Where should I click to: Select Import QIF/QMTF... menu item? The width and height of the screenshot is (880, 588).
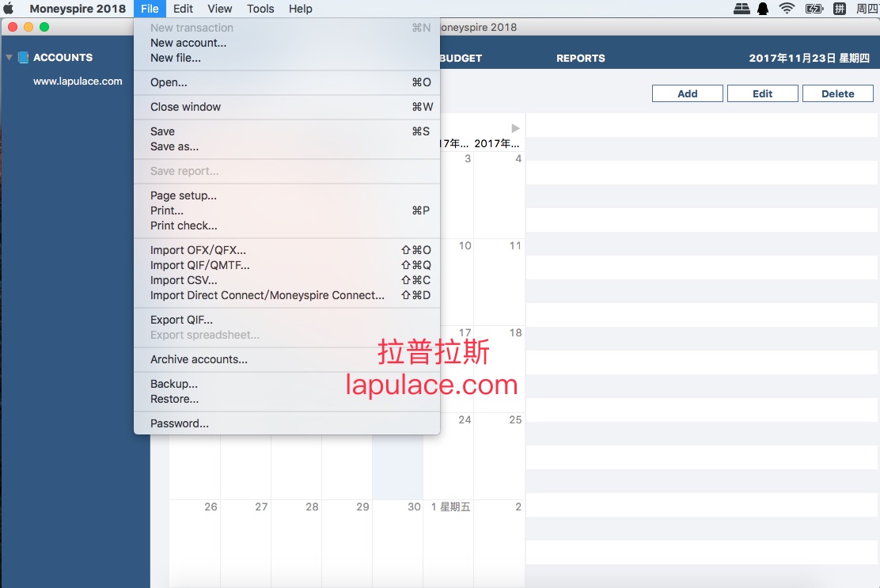pos(286,265)
